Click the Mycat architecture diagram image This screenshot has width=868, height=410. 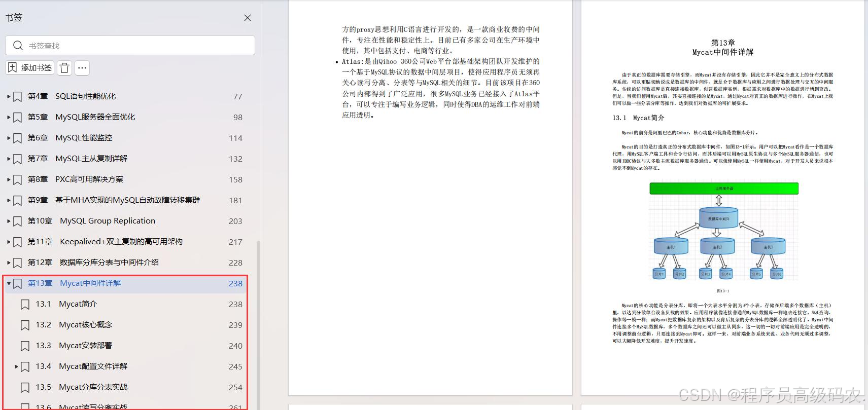724,231
